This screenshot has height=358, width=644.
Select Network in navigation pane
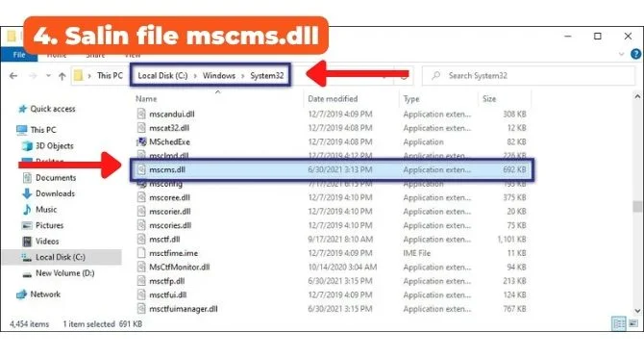click(45, 294)
